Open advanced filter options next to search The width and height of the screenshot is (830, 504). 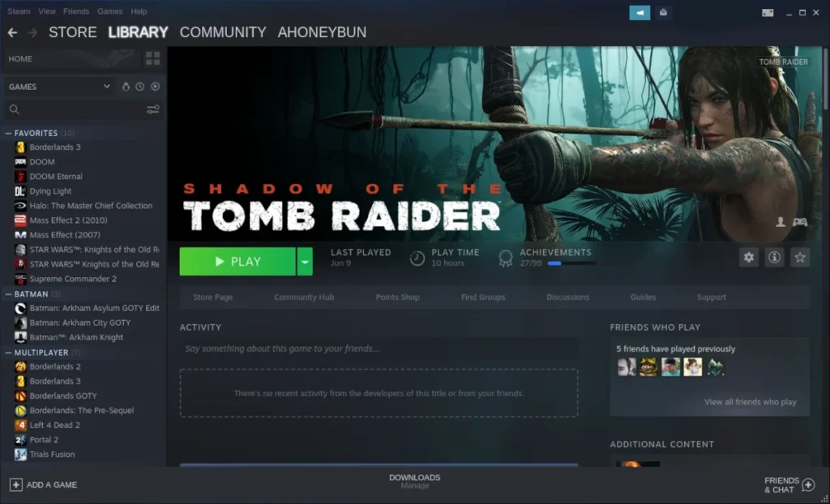pyautogui.click(x=153, y=109)
